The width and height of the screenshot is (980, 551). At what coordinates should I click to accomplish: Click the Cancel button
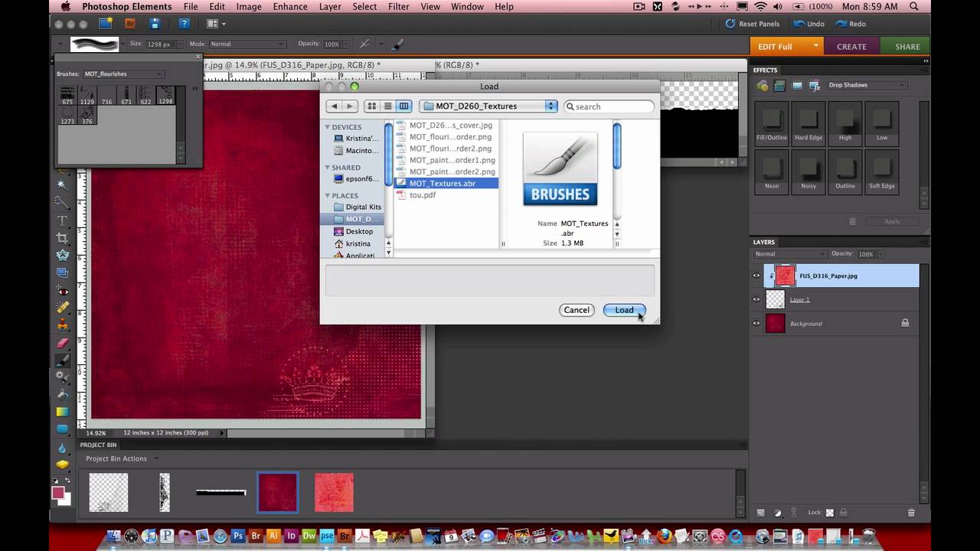(577, 310)
